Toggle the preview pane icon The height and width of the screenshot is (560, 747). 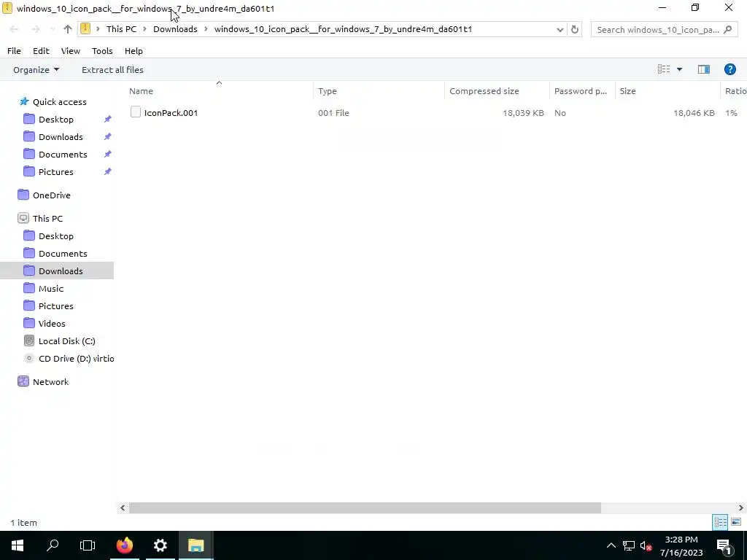point(704,69)
